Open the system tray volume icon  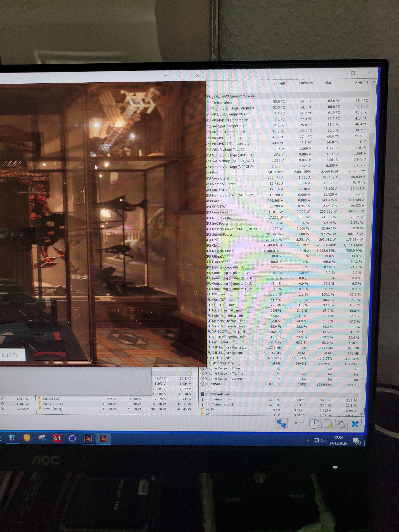(x=324, y=440)
